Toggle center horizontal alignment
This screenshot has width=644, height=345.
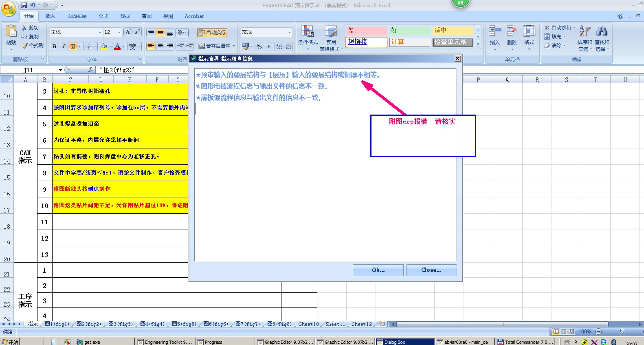[160, 46]
